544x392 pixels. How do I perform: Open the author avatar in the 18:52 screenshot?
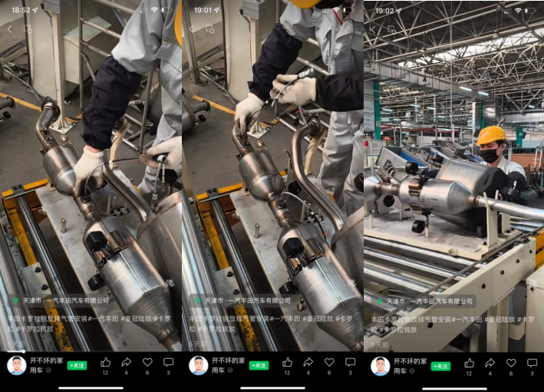[x=16, y=365]
